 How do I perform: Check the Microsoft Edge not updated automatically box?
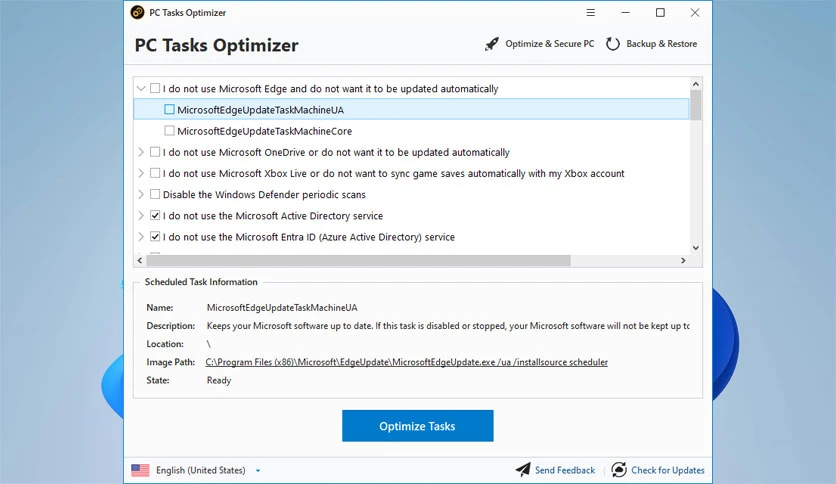155,88
